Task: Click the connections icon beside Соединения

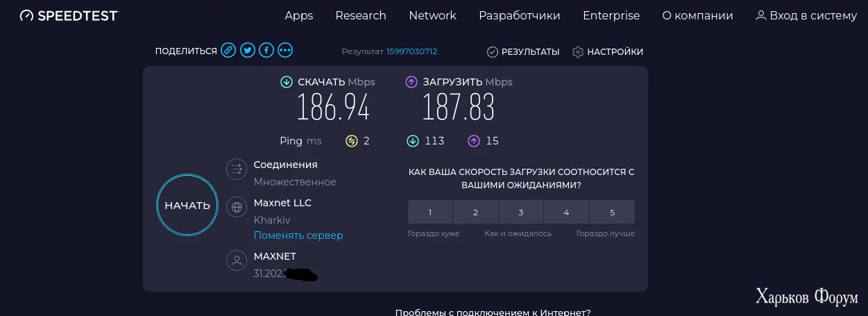Action: pos(237,169)
